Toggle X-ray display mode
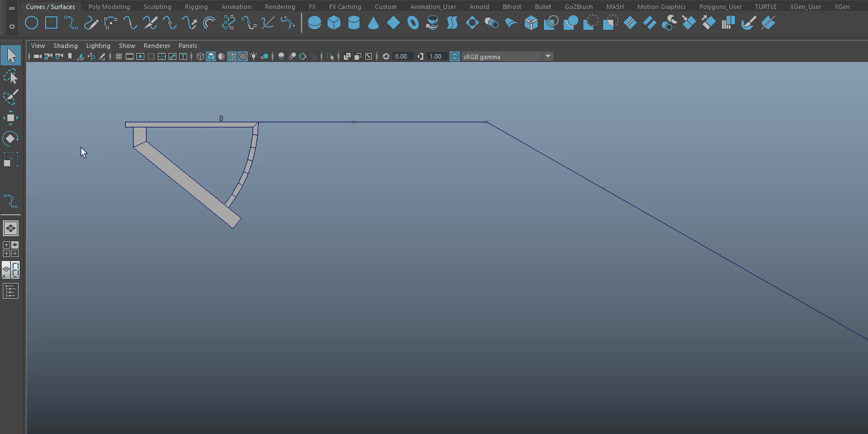Screen dimensions: 868x434 click(x=347, y=56)
